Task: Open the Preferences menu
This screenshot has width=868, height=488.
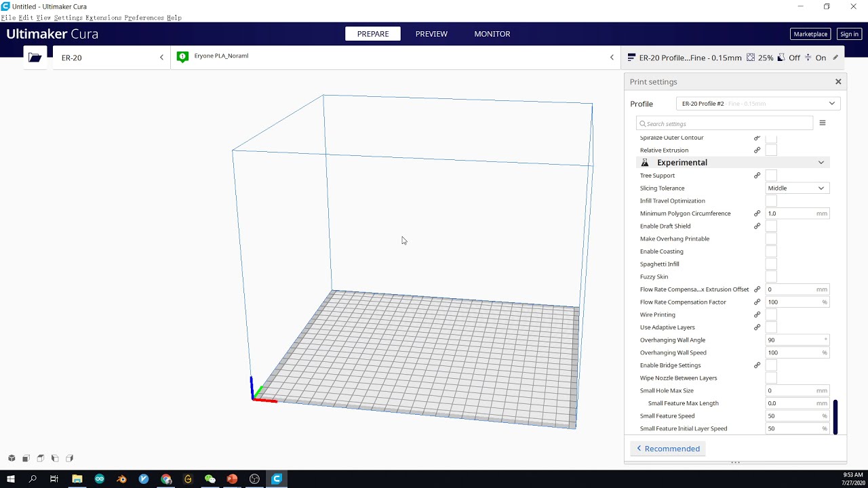Action: pyautogui.click(x=144, y=18)
